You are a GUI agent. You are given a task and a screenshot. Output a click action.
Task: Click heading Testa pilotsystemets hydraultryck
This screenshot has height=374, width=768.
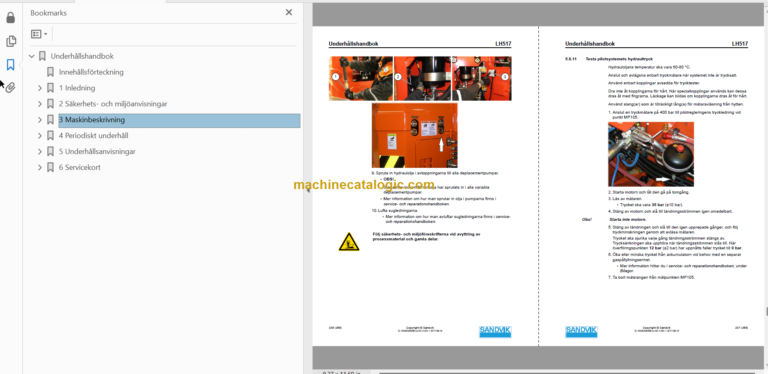pos(619,59)
